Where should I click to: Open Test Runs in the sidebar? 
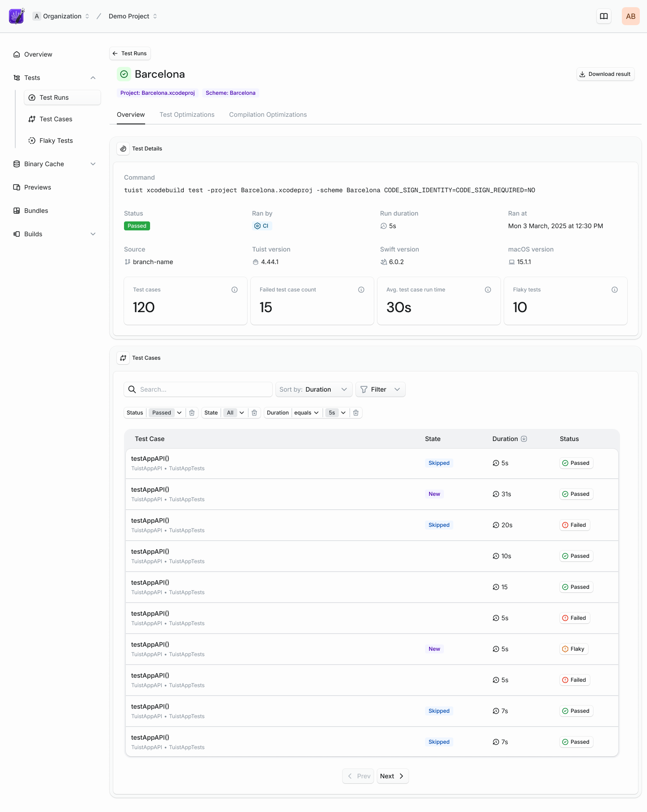62,97
